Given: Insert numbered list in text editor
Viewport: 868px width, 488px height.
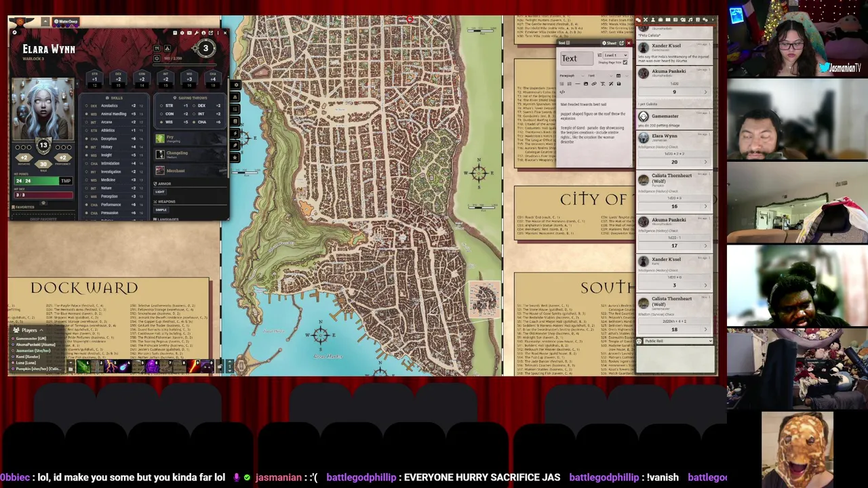Looking at the screenshot, I should [x=570, y=84].
